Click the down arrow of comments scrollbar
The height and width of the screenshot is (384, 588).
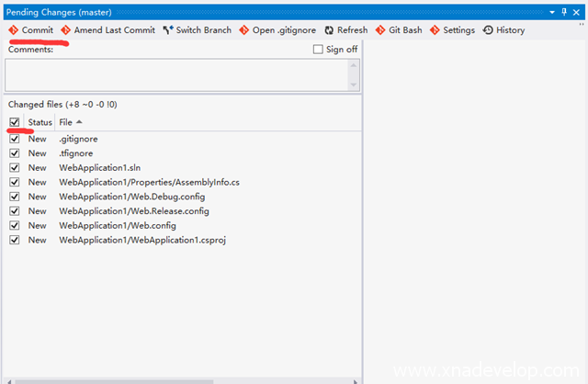click(x=354, y=85)
